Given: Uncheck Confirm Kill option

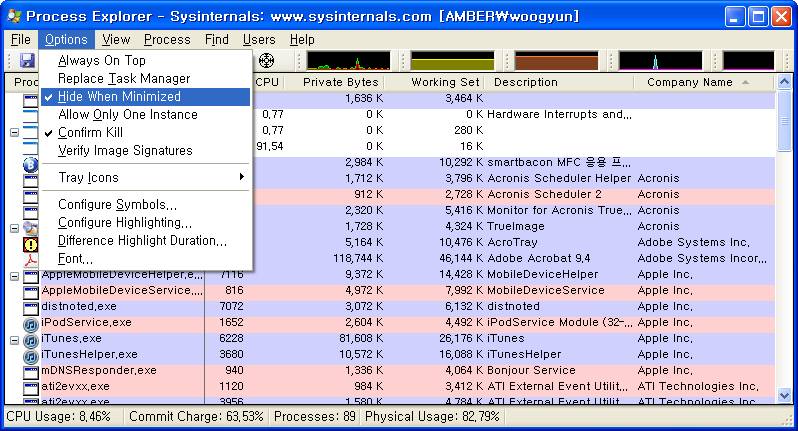Looking at the screenshot, I should (146, 133).
